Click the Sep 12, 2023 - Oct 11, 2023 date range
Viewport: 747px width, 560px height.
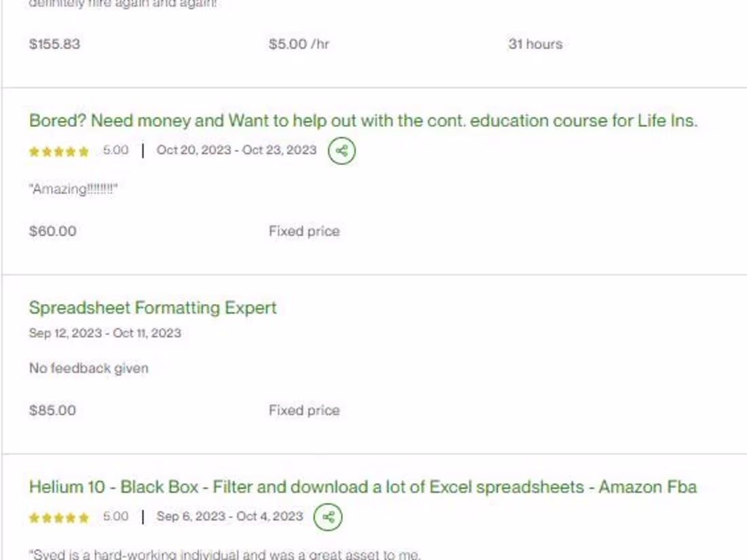click(105, 333)
